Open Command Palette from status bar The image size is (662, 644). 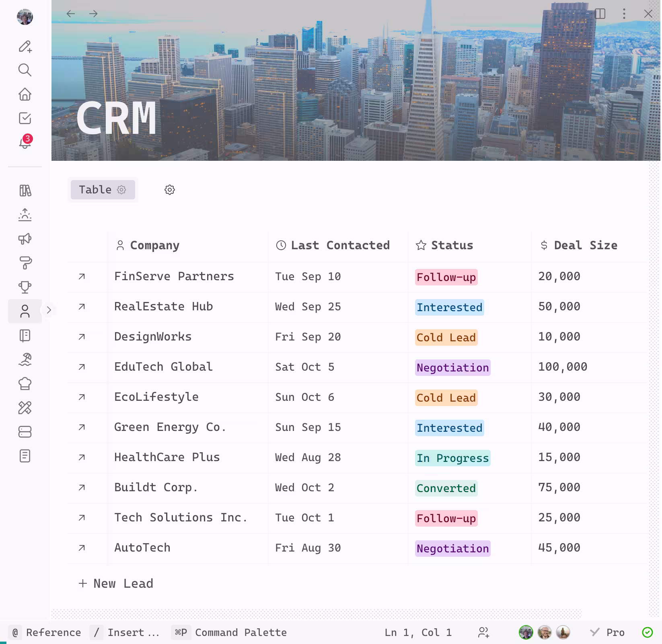coord(241,632)
